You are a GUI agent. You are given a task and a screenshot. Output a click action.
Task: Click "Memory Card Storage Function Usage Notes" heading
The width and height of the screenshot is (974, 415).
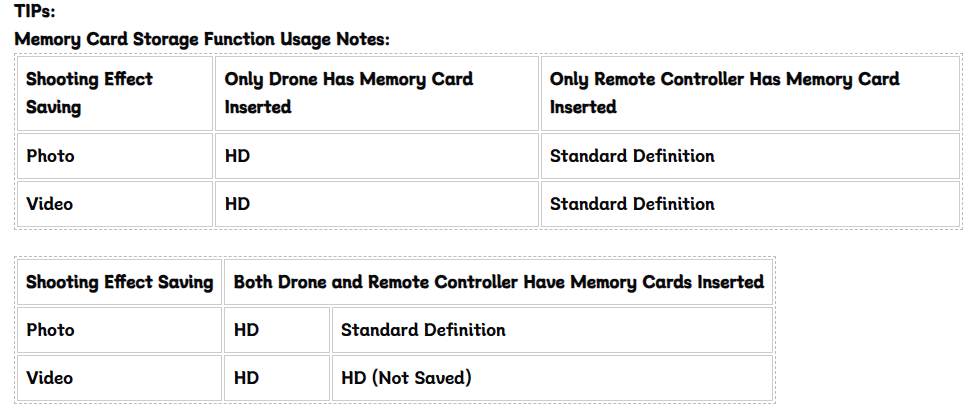pyautogui.click(x=202, y=39)
